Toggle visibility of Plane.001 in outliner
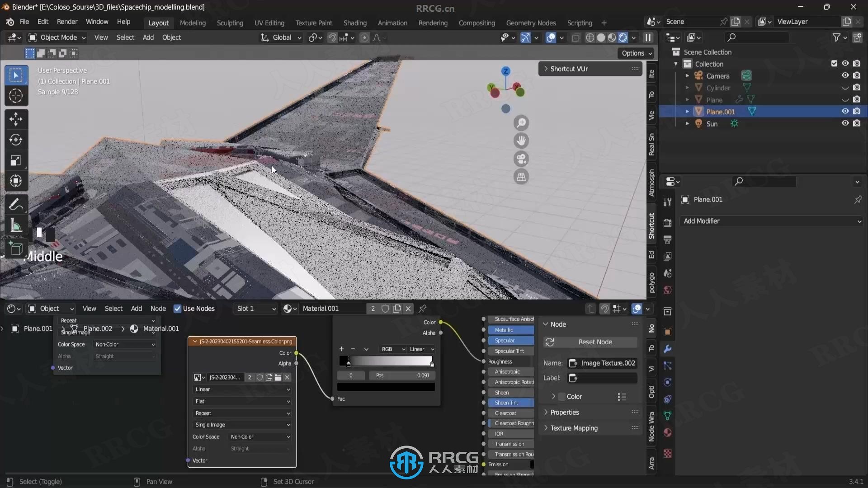 pos(845,112)
